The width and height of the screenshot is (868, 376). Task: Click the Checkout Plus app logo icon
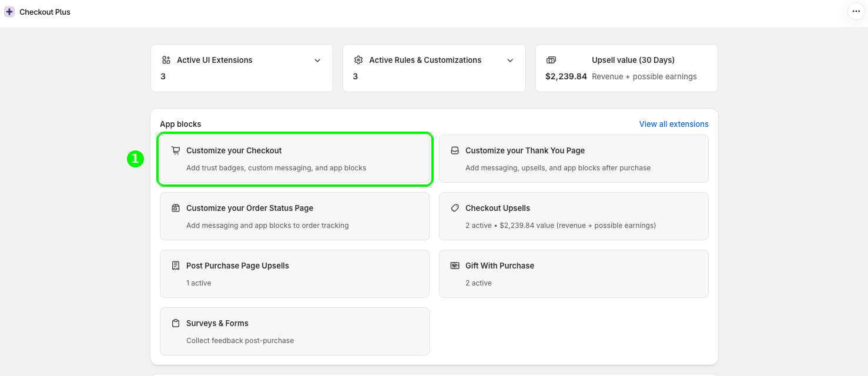click(x=9, y=12)
